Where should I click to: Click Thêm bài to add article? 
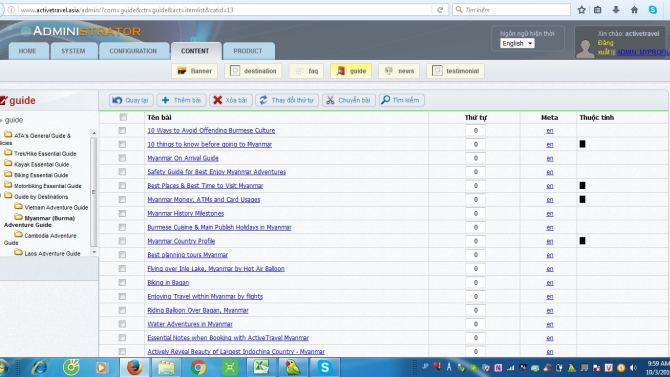coord(181,100)
